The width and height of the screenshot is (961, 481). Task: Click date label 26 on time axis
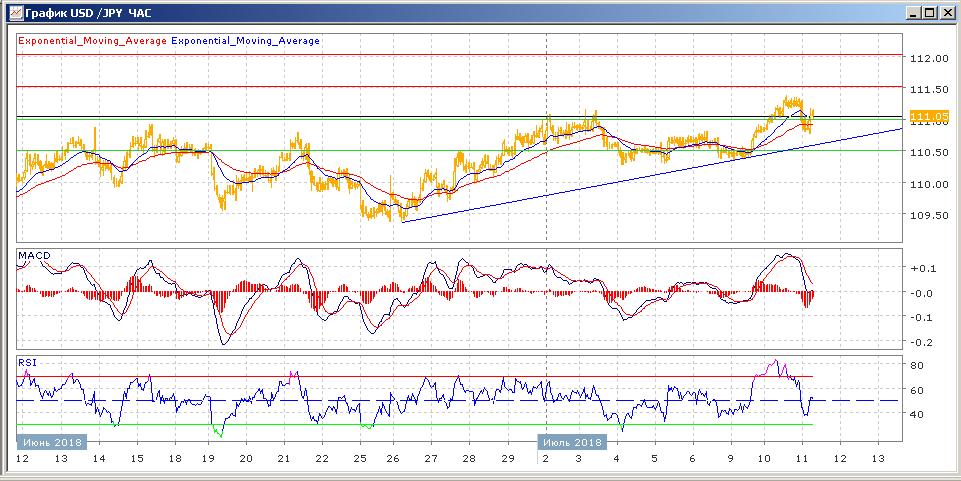coord(393,458)
